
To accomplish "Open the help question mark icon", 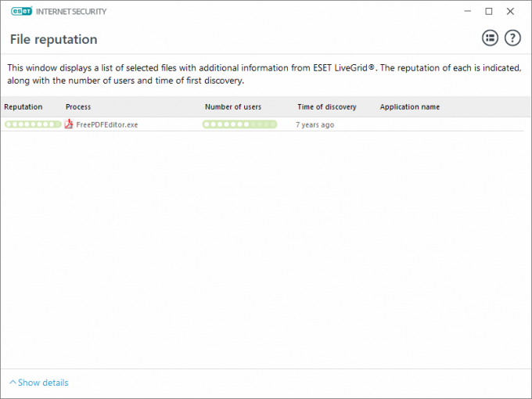I will point(512,38).
